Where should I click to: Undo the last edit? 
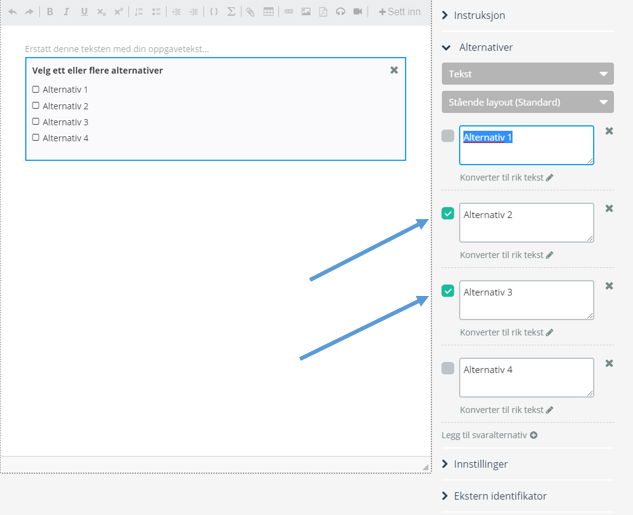13,12
